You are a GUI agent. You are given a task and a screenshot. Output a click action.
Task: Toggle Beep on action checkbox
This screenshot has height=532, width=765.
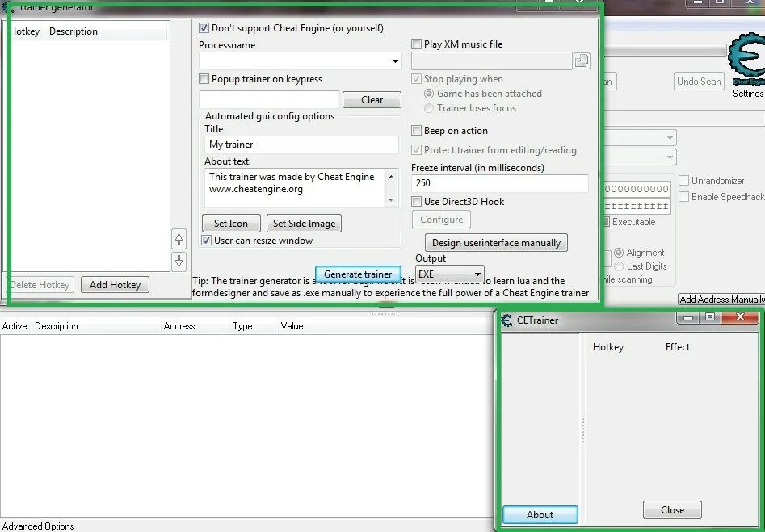coord(416,131)
